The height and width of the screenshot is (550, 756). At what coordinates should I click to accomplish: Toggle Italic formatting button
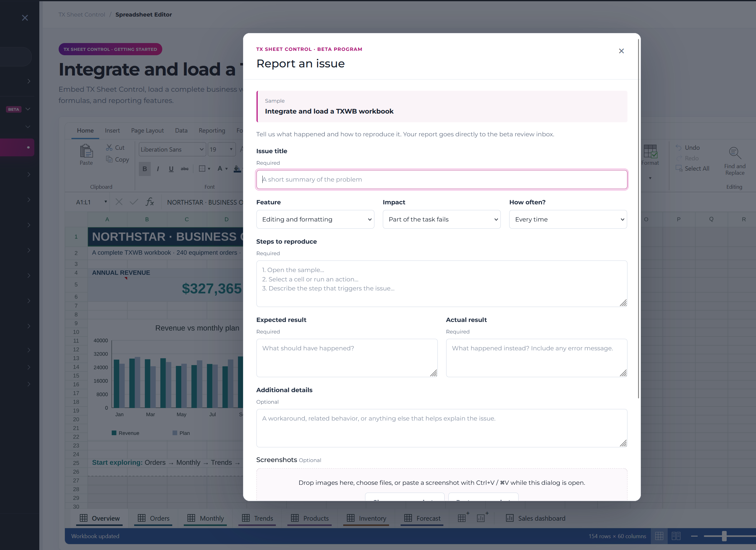(158, 169)
